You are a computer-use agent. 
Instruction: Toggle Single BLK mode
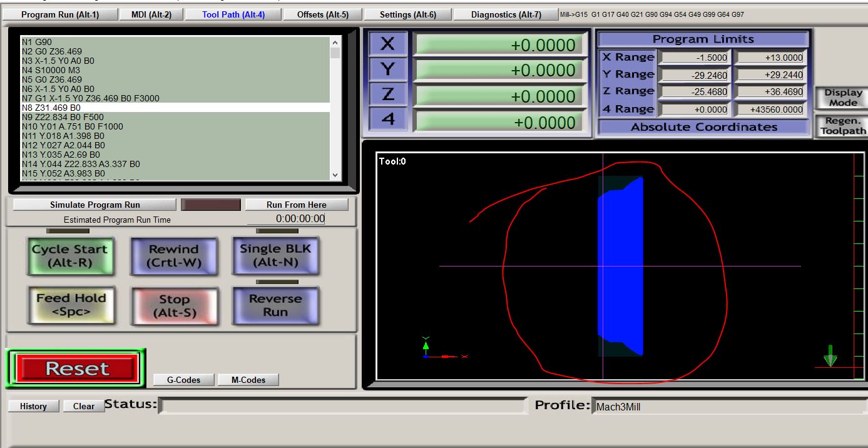(275, 255)
